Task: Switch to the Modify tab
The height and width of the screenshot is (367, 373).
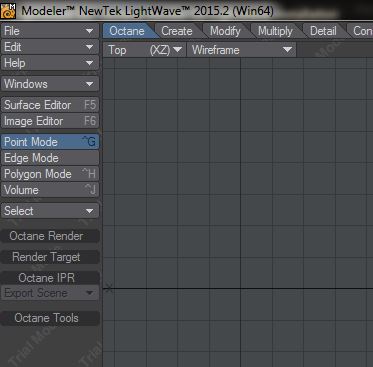Action: coord(226,31)
